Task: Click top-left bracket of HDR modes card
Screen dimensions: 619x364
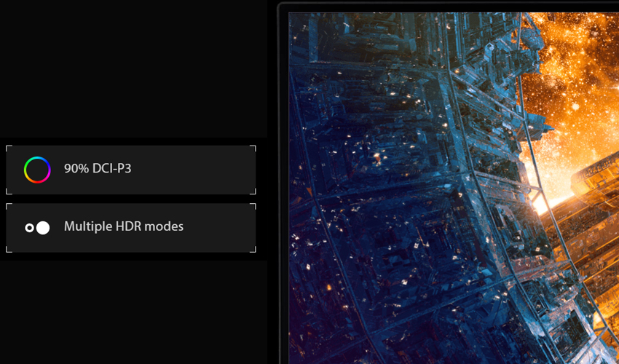Action: tap(9, 206)
